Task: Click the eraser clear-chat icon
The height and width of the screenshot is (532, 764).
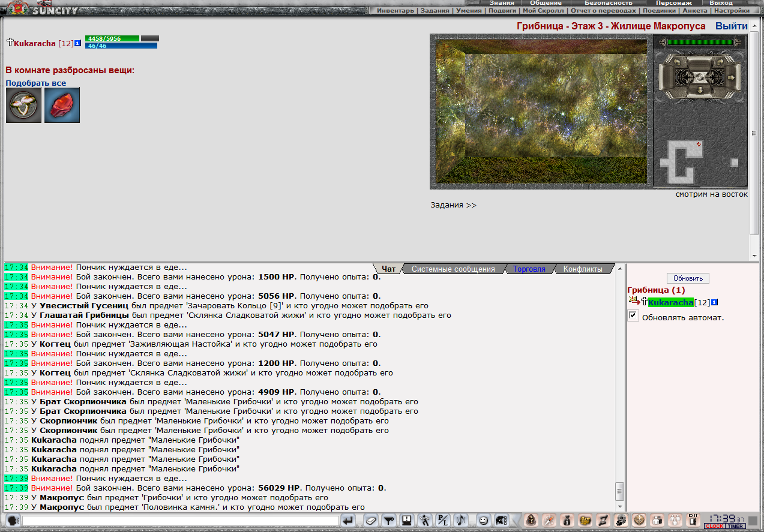Action: 371,520
